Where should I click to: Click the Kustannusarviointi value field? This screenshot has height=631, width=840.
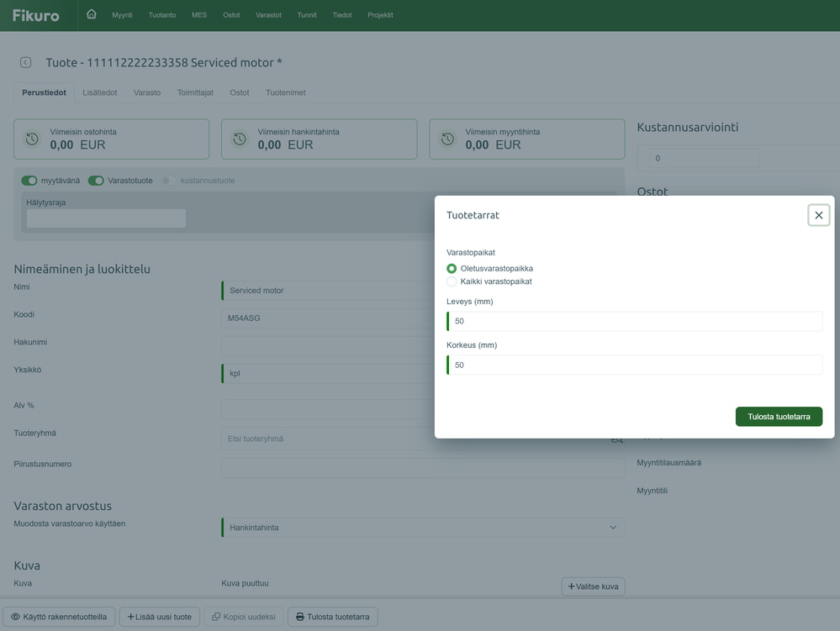tap(704, 159)
